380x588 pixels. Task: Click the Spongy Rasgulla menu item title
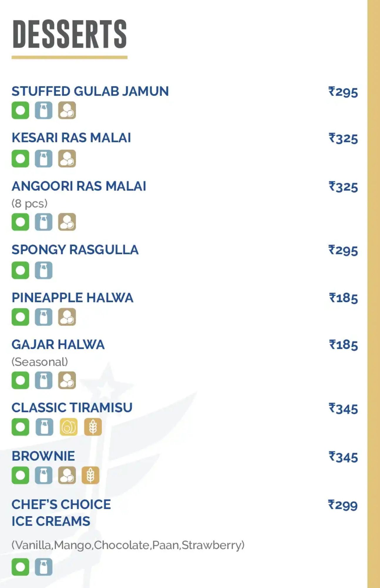(x=75, y=250)
